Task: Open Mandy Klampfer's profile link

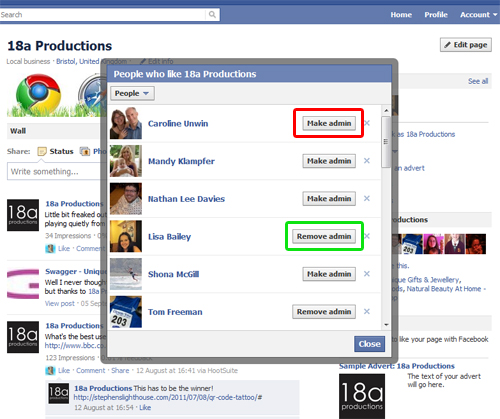Action: point(181,161)
